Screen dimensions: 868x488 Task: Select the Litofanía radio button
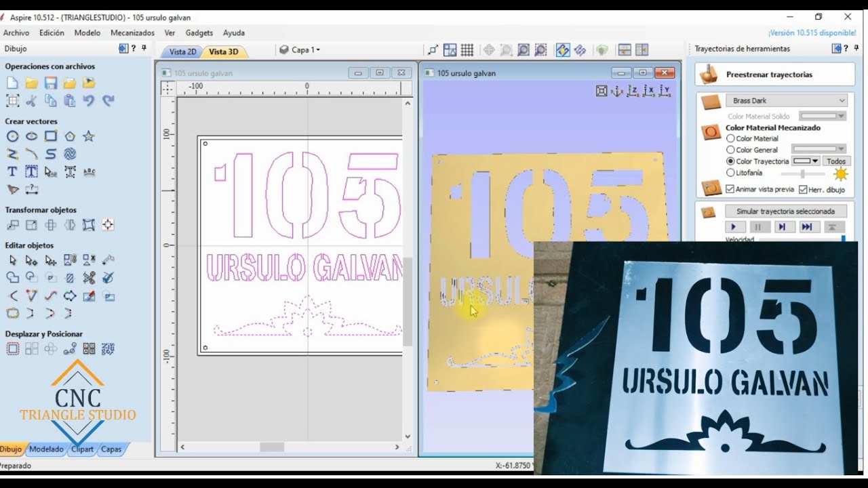pos(730,173)
